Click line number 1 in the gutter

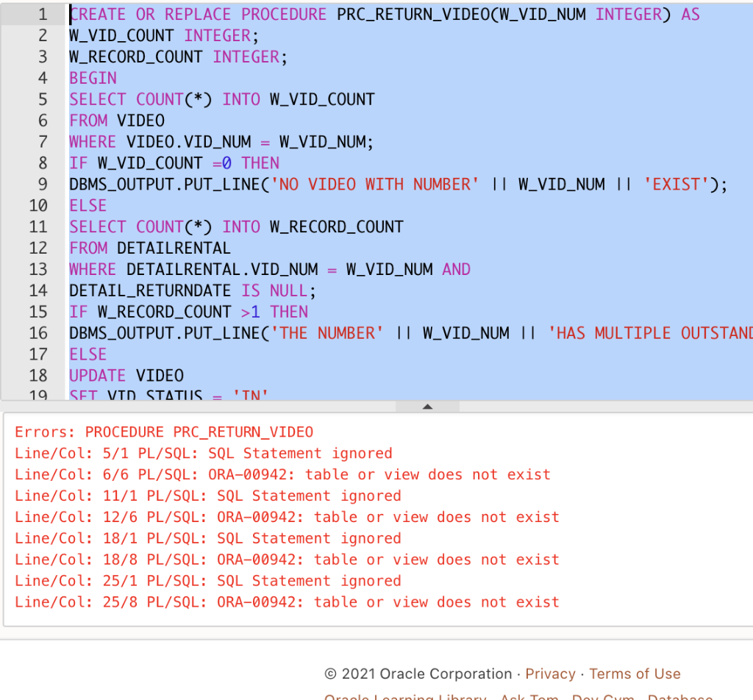click(42, 14)
